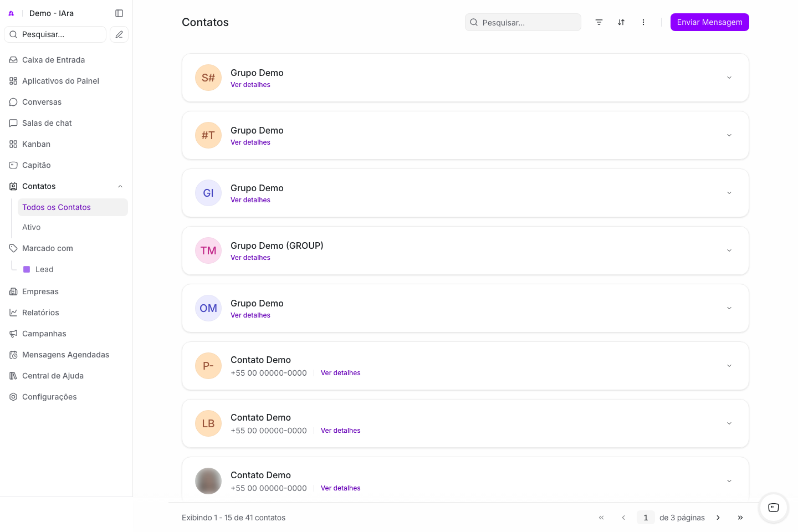Expand the Grupo Demo (GROUP) card
The image size is (798, 532).
(x=729, y=250)
